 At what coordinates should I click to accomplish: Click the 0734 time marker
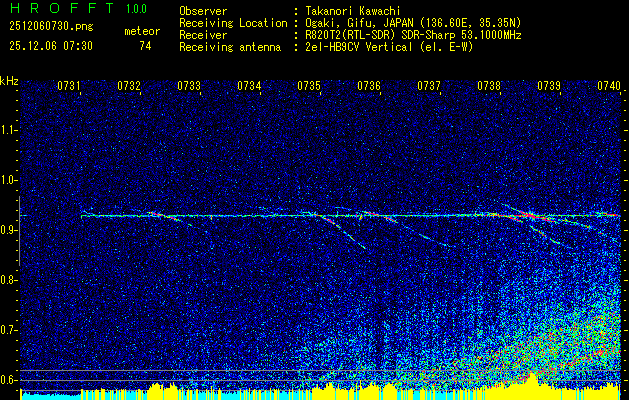249,85
